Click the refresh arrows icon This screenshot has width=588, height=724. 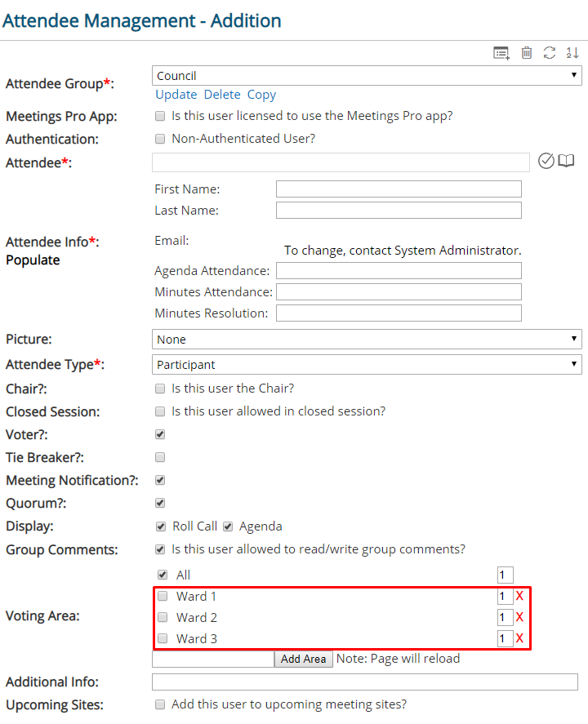pyautogui.click(x=549, y=52)
